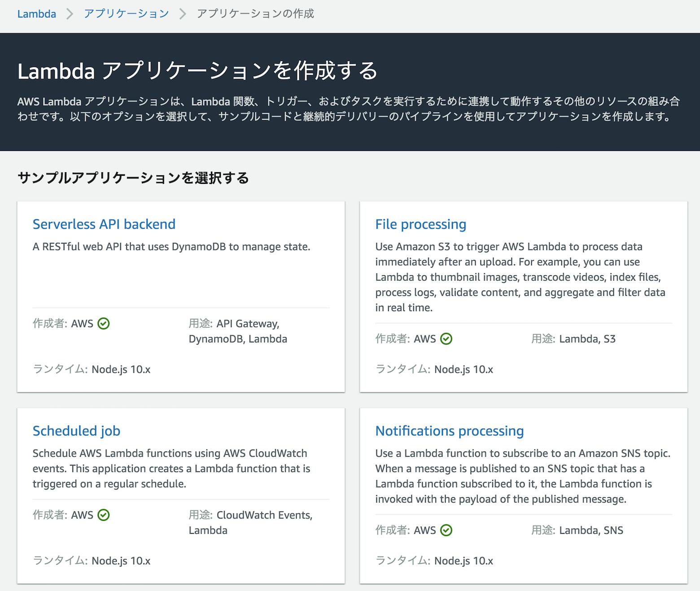Click 'Use a Lambda function to subscribe' description

(523, 476)
